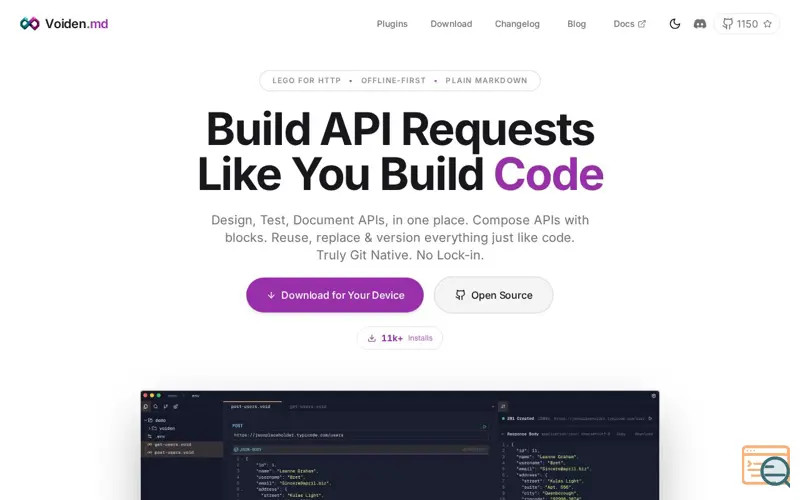Click the JSON-BODY block header in the preview
The image size is (800, 500).
(x=359, y=449)
